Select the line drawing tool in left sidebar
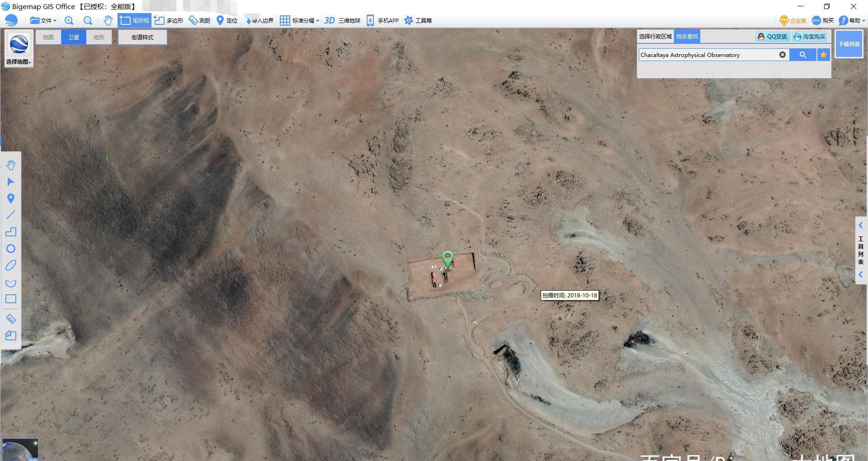 pyautogui.click(x=11, y=215)
